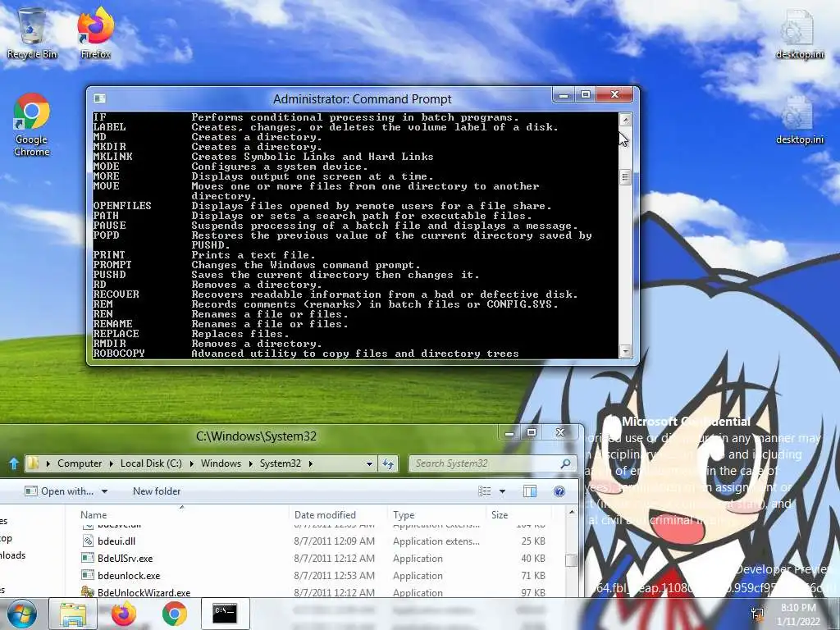Launch Chrome from the taskbar

(x=175, y=614)
